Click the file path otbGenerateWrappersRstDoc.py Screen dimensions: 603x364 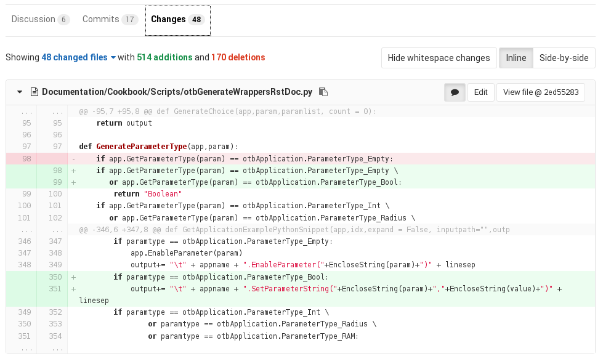tap(177, 92)
